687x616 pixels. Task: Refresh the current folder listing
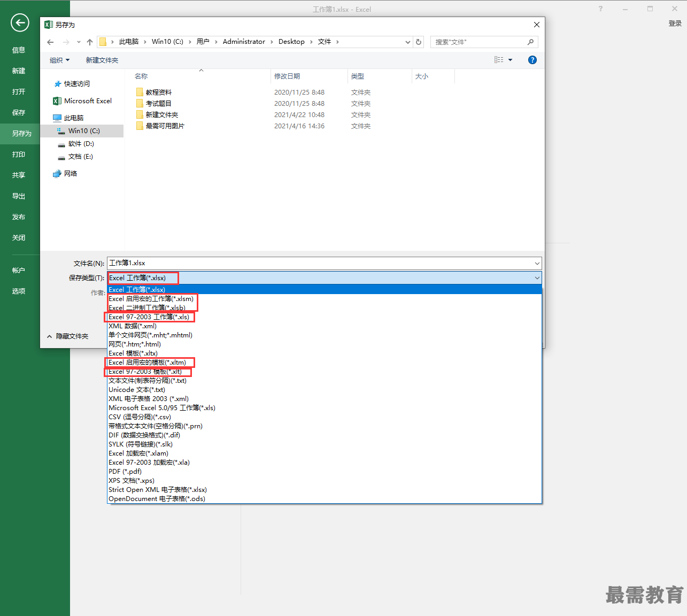[x=419, y=42]
